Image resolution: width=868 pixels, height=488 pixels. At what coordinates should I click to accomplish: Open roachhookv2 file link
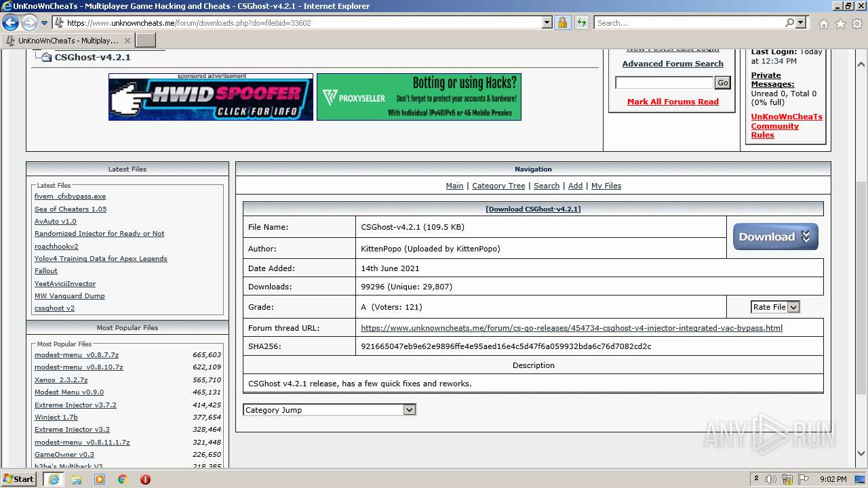(x=56, y=247)
